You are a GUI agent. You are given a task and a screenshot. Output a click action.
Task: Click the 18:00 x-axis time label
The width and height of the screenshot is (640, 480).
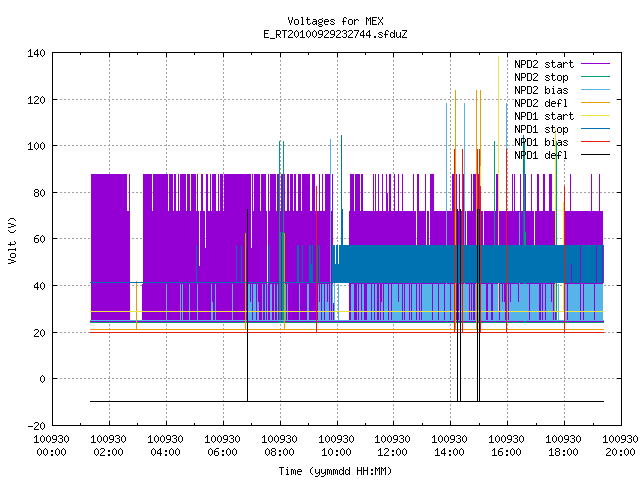tap(563, 453)
